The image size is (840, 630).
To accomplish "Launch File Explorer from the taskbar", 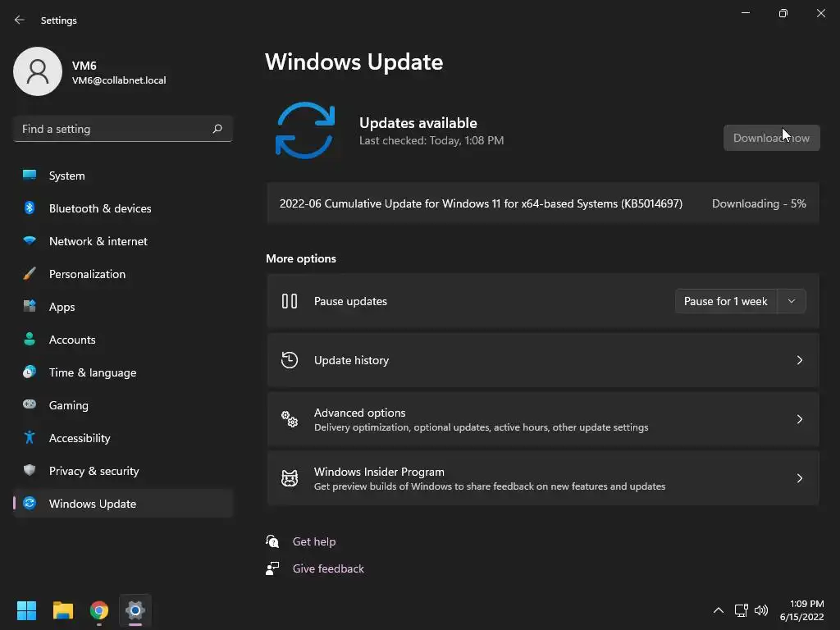I will (63, 610).
